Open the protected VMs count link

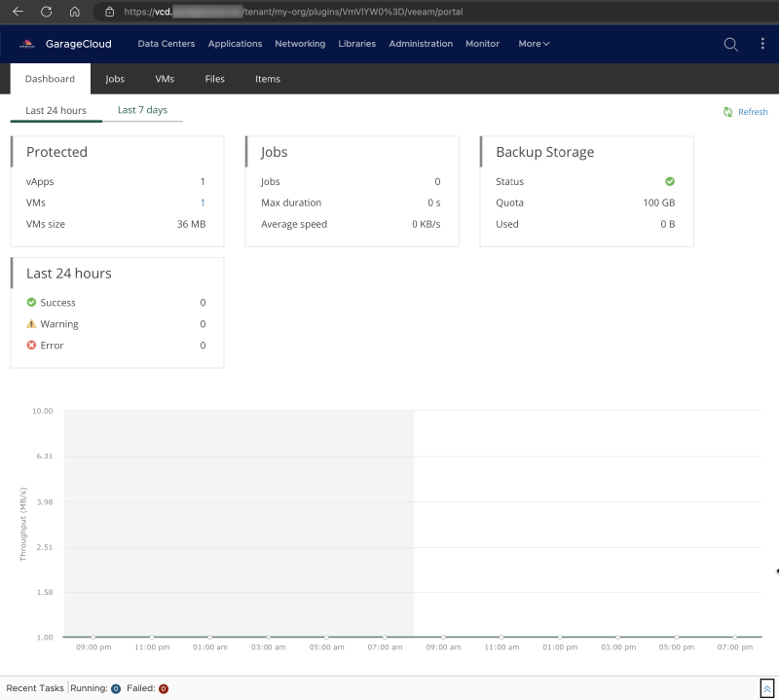(x=202, y=203)
